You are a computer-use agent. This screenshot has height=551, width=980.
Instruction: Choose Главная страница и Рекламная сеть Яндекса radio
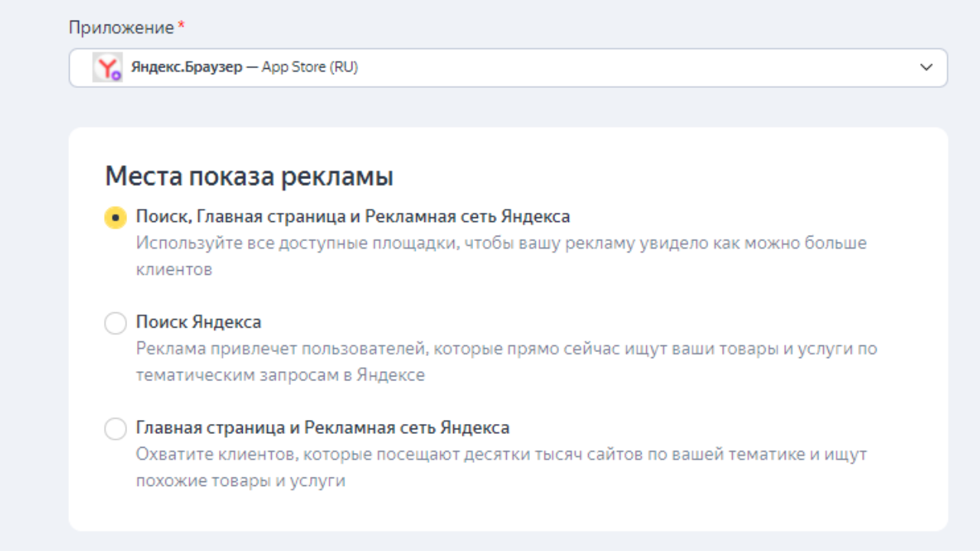(x=115, y=429)
